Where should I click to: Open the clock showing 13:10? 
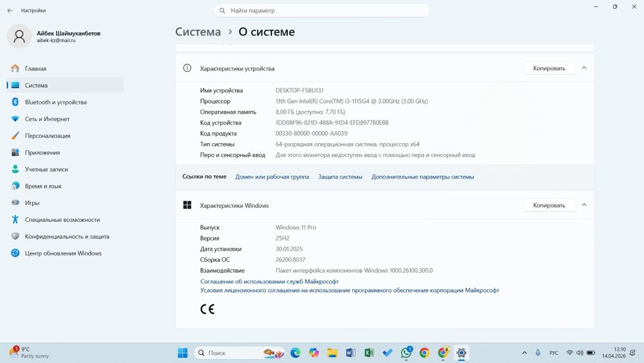point(614,353)
